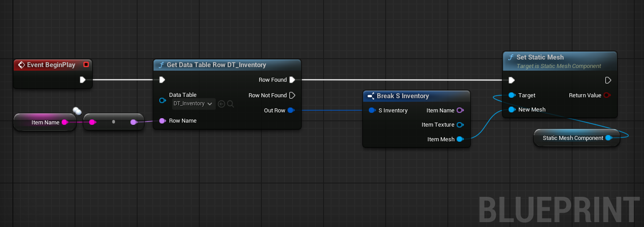This screenshot has height=227, width=644.
Task: Click the Row Not Found execution pin
Action: [292, 95]
